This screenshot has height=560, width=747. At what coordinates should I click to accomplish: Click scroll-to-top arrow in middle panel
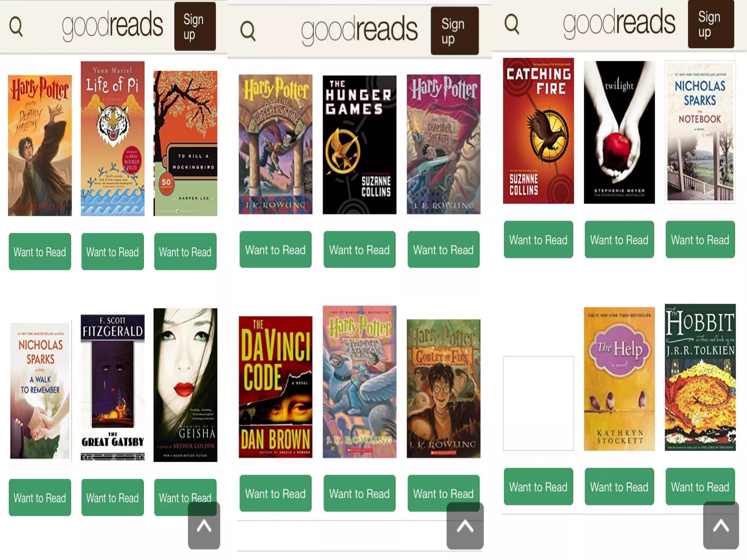465,526
